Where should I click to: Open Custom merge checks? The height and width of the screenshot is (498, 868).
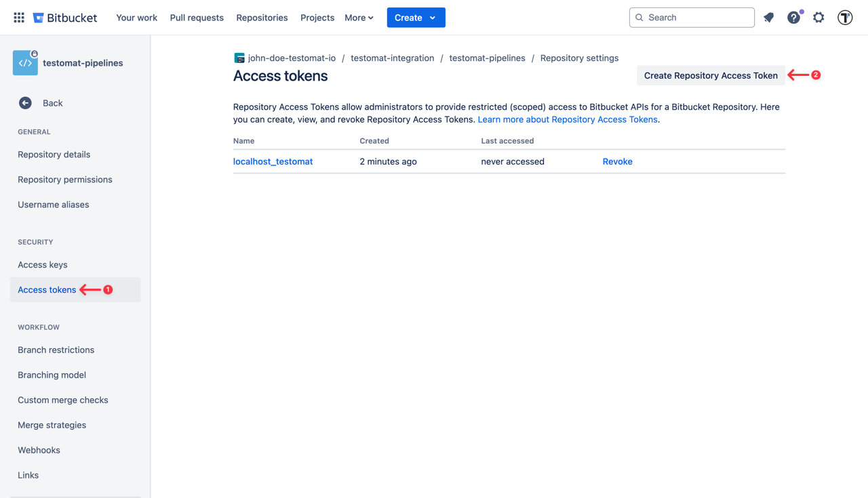coord(62,400)
